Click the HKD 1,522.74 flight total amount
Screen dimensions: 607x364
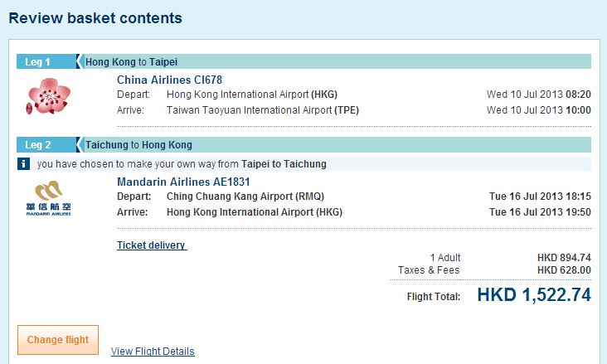tap(534, 295)
